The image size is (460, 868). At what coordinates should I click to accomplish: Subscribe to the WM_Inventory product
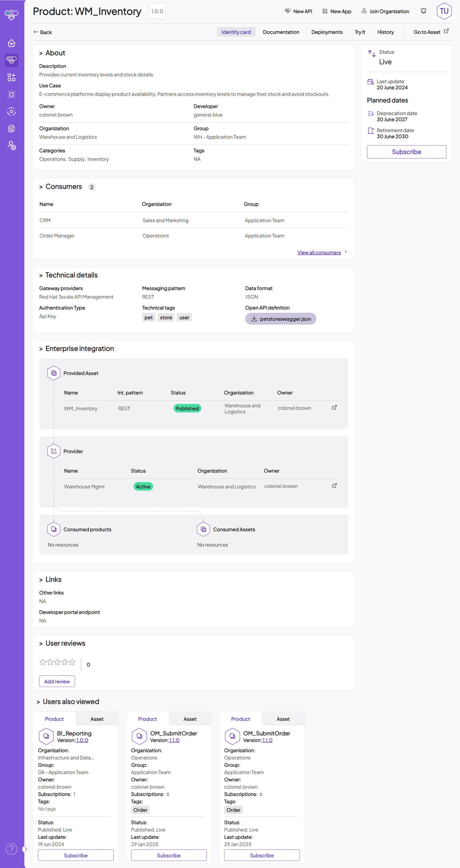(406, 152)
